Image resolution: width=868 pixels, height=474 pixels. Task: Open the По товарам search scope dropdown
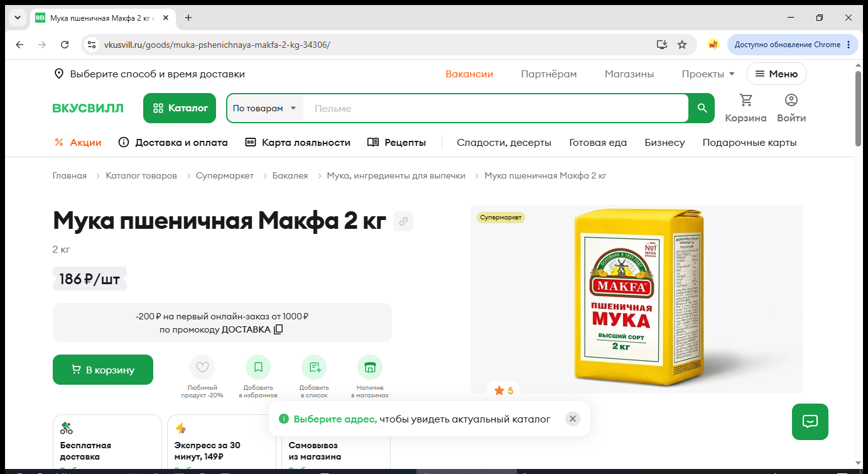[x=264, y=108]
